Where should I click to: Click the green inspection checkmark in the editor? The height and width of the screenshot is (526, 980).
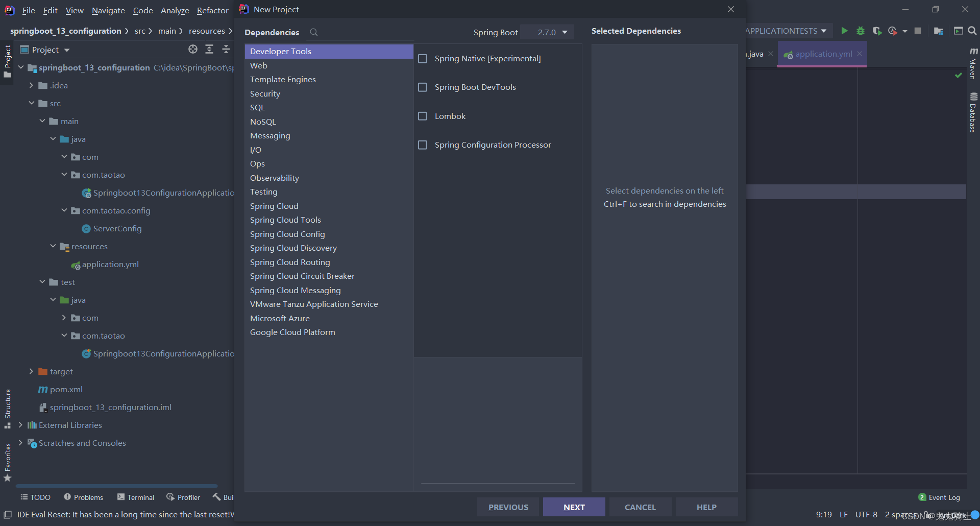click(959, 75)
